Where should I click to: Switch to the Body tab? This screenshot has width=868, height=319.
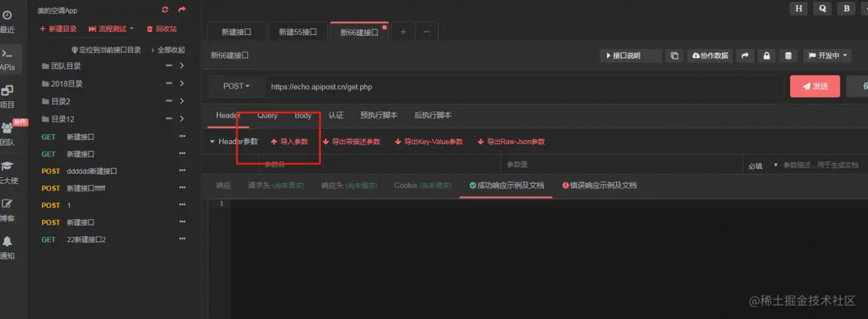point(303,115)
